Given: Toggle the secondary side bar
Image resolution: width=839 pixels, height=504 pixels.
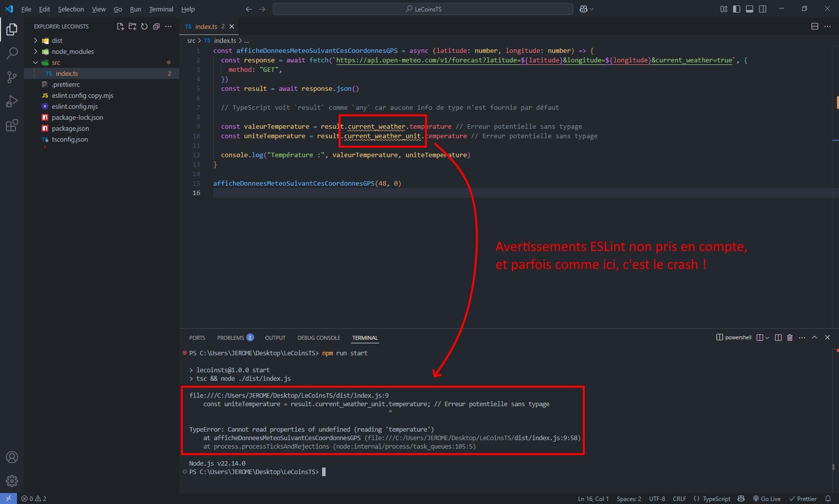Looking at the screenshot, I should click(x=763, y=9).
